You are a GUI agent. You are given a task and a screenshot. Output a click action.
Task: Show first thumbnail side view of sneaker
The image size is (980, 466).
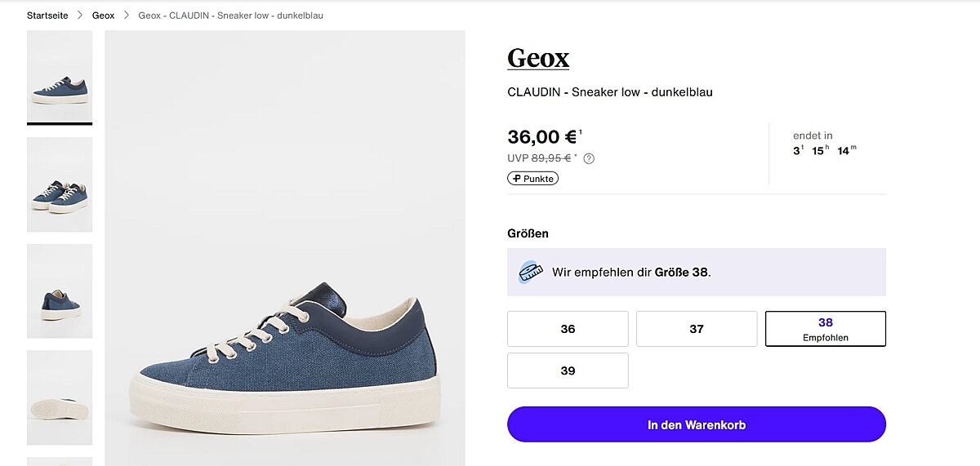tap(60, 77)
